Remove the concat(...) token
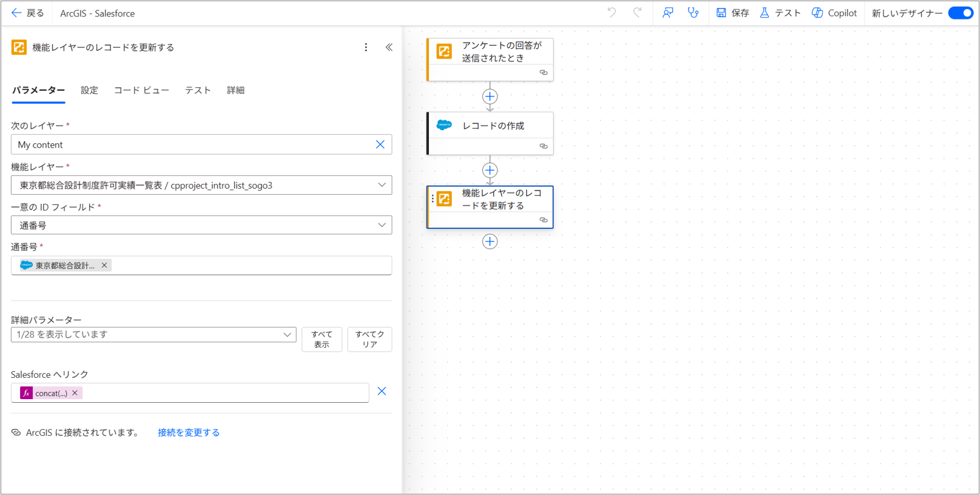 coord(75,393)
